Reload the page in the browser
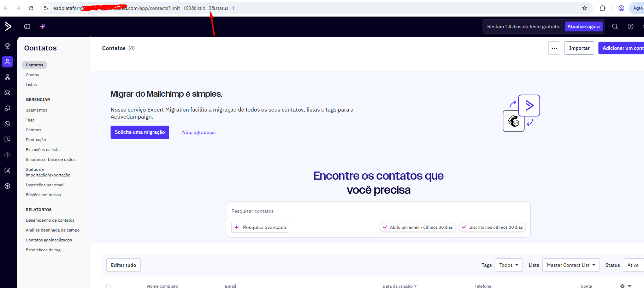Image resolution: width=644 pixels, height=288 pixels. 31,8
